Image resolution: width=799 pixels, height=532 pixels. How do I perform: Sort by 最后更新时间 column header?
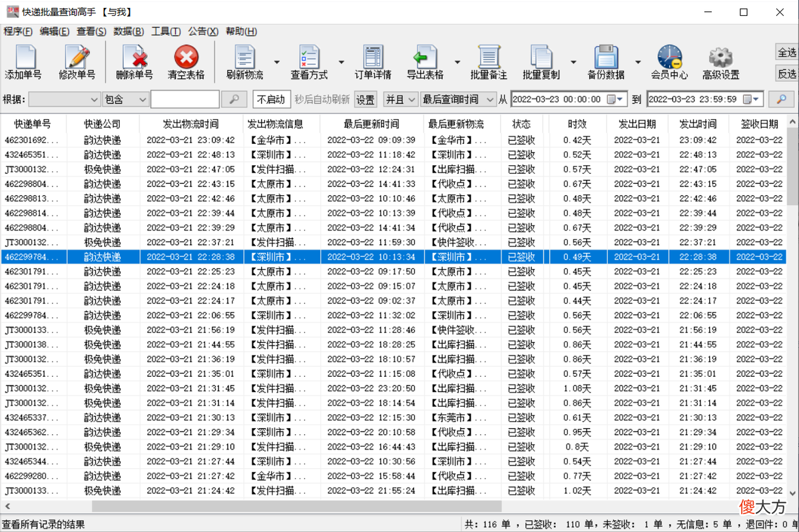[x=372, y=124]
